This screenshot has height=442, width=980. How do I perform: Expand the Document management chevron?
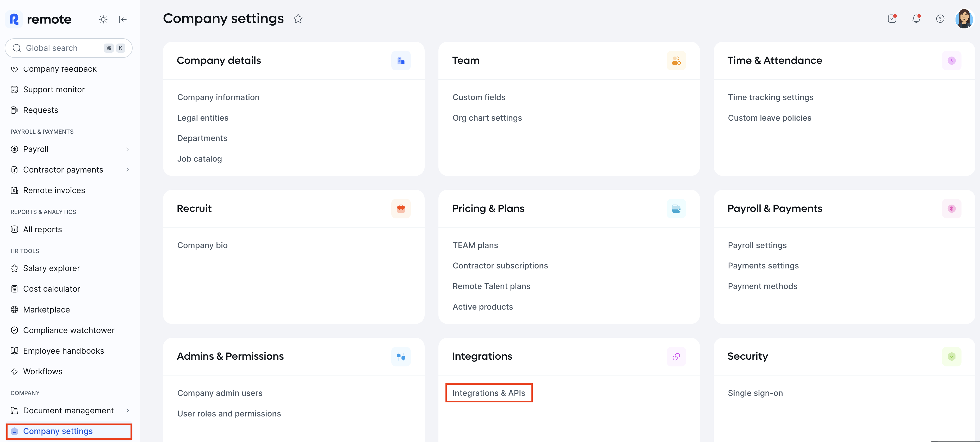[x=127, y=410]
